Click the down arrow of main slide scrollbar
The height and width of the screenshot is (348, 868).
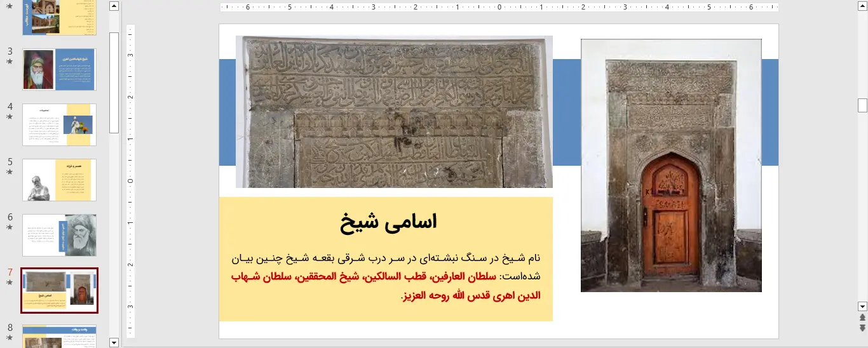pyautogui.click(x=862, y=305)
